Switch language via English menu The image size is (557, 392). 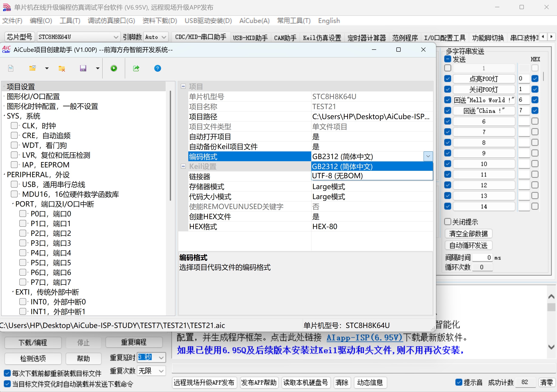329,21
